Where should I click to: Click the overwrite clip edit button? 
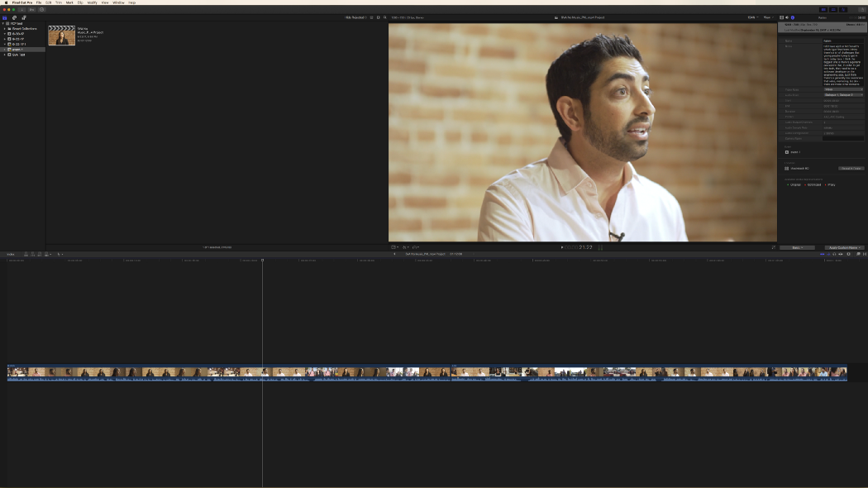pos(46,254)
